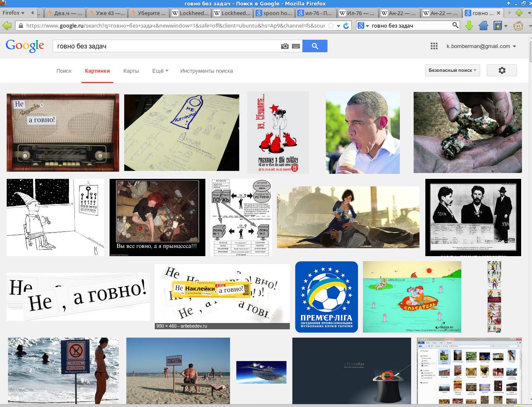This screenshot has height=407, width=532.
Task: Open the Downloads green arrow icon
Action: [469, 26]
